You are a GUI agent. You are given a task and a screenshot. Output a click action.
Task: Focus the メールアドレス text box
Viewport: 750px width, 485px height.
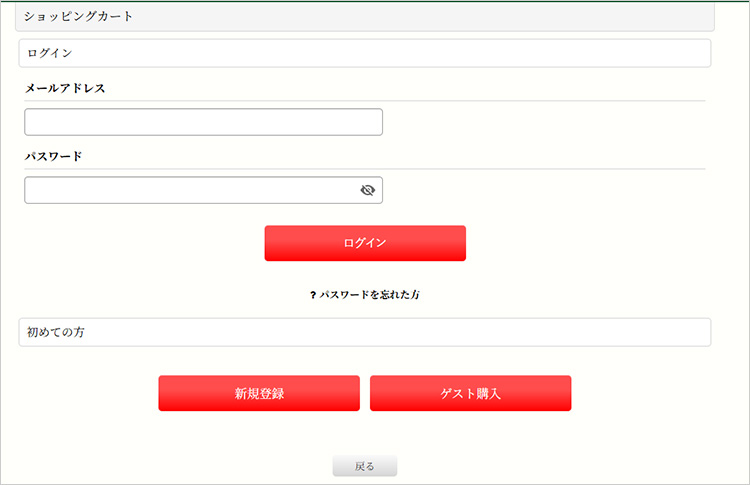click(203, 122)
